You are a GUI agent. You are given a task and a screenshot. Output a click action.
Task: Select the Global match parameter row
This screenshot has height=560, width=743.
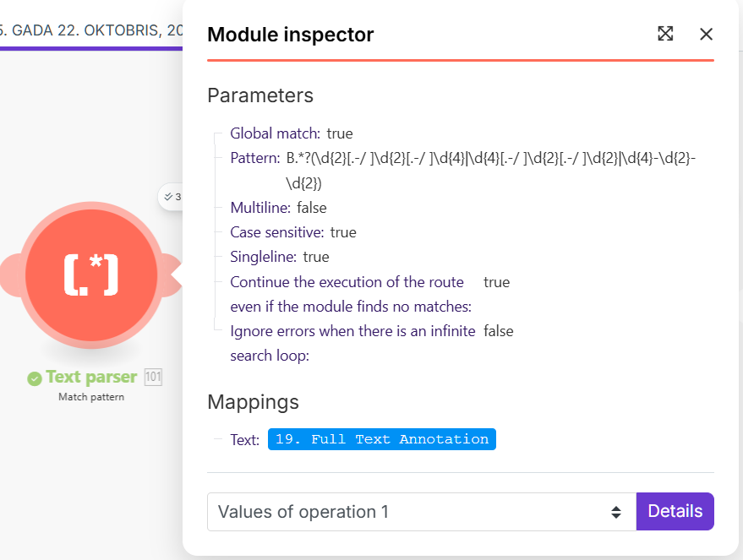(x=291, y=133)
